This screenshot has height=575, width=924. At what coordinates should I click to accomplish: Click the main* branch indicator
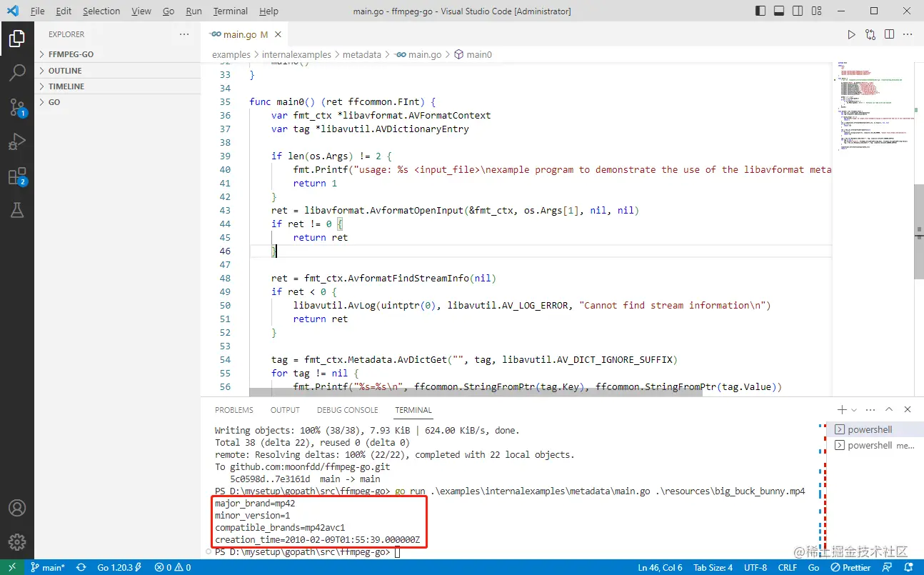pos(48,567)
